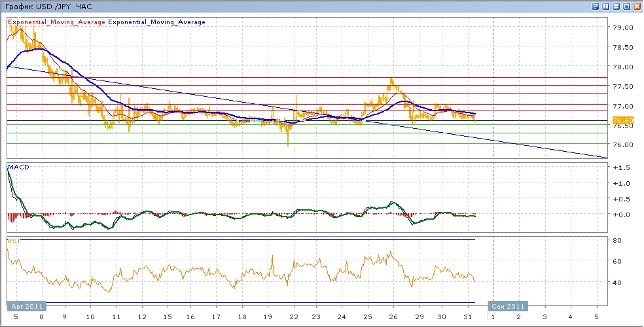Select the blue Exponential_Moving_Average legend label

(x=156, y=22)
